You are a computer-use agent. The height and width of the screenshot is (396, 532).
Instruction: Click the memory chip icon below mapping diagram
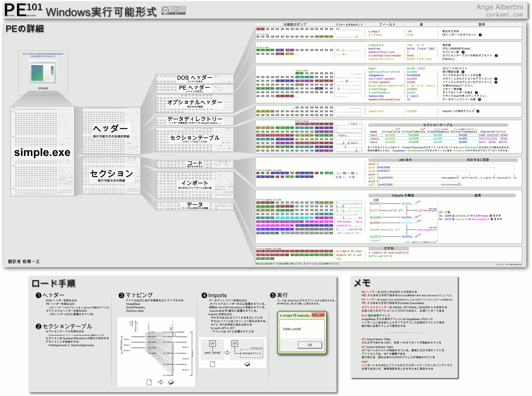[171, 382]
